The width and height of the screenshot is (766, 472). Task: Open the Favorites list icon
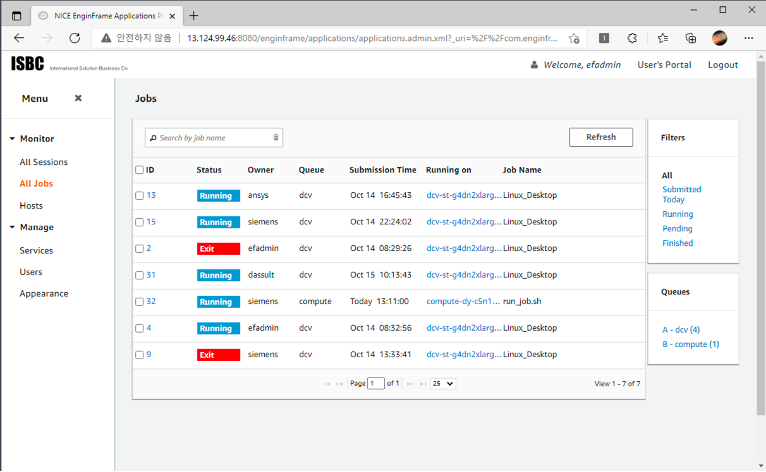point(662,38)
